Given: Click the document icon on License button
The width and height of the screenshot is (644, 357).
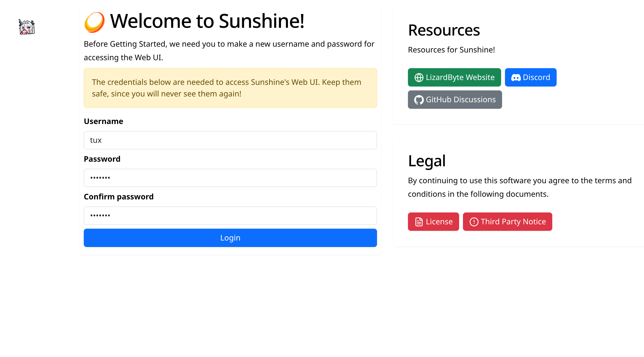Looking at the screenshot, I should point(419,222).
